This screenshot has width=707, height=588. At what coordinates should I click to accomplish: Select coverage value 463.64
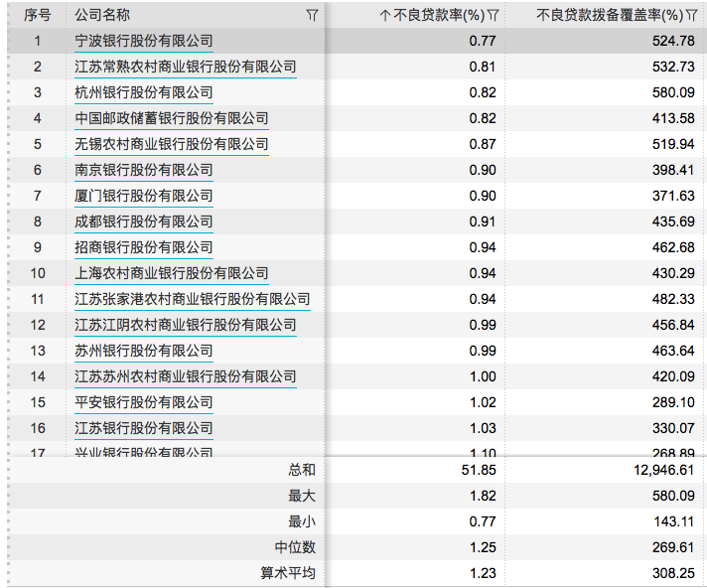[673, 351]
